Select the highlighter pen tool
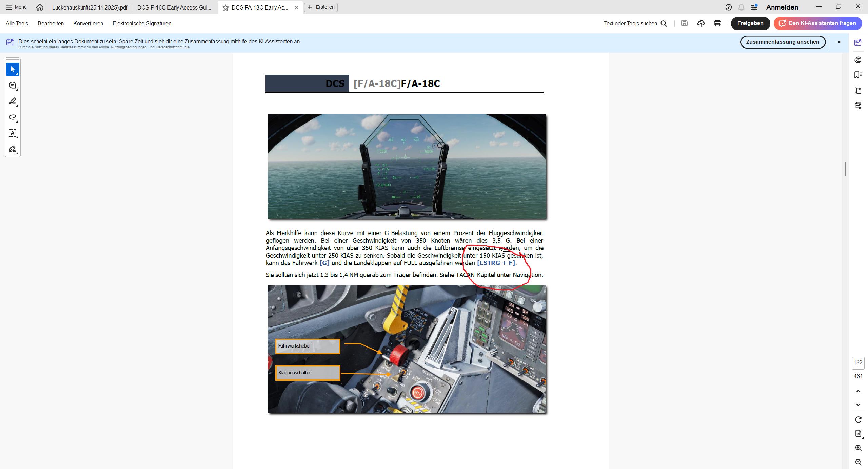This screenshot has height=469, width=868. coord(13,101)
